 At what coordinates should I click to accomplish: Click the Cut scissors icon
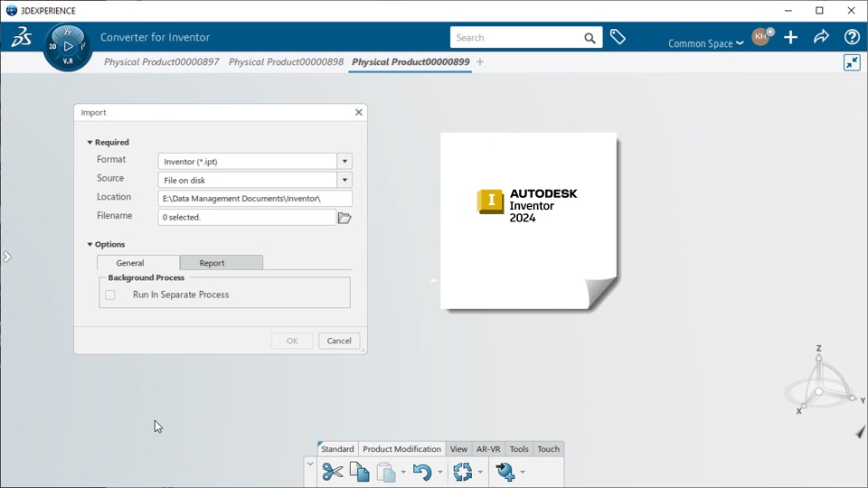(x=332, y=472)
